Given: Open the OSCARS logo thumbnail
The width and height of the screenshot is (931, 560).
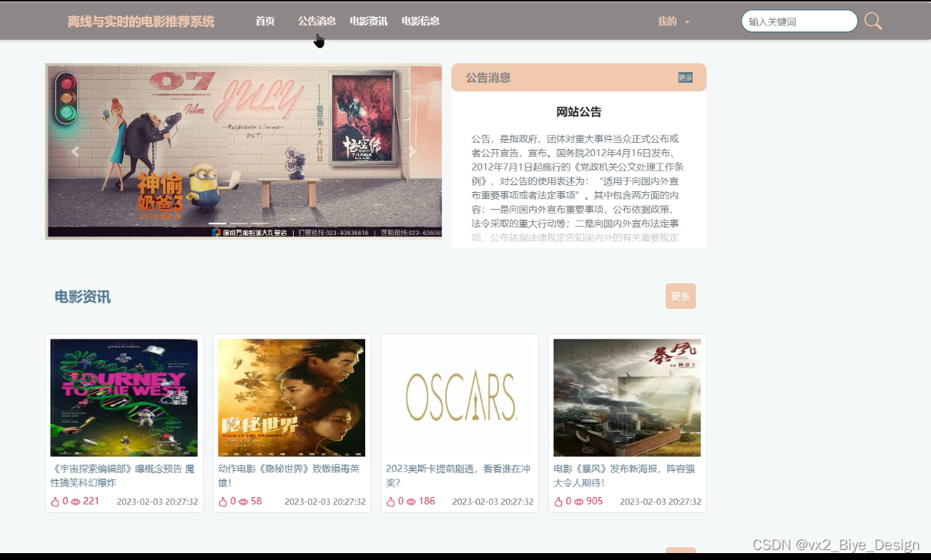Looking at the screenshot, I should [x=460, y=398].
